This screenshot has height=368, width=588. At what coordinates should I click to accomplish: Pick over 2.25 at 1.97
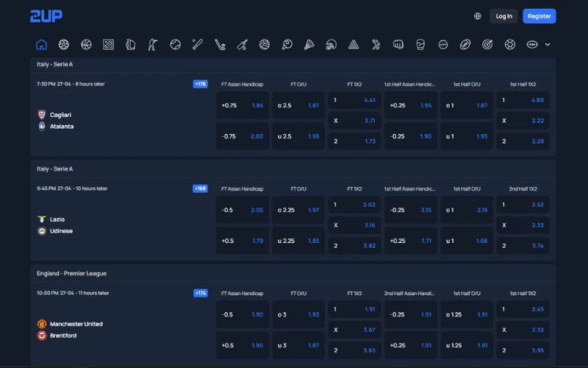click(x=298, y=210)
